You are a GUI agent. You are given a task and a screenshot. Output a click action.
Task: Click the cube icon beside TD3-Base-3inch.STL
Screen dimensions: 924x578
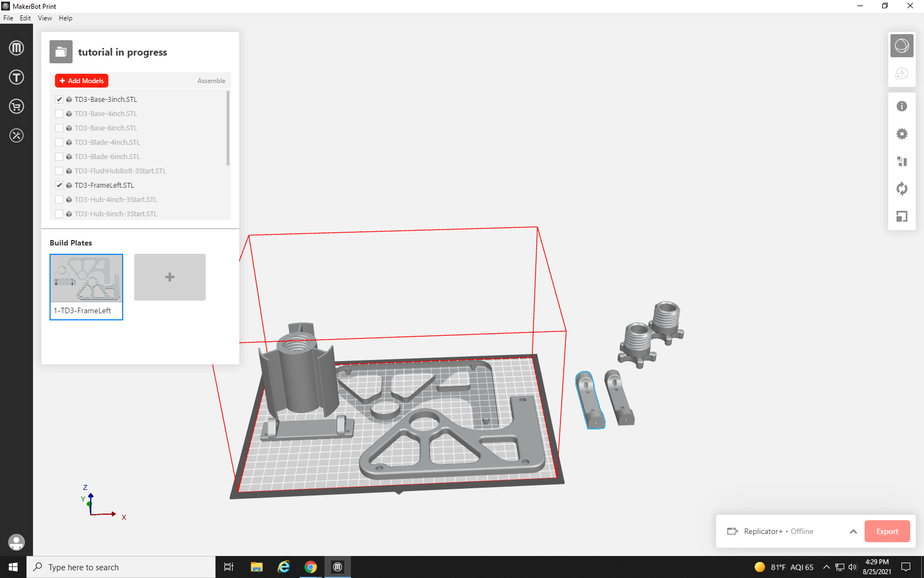69,100
